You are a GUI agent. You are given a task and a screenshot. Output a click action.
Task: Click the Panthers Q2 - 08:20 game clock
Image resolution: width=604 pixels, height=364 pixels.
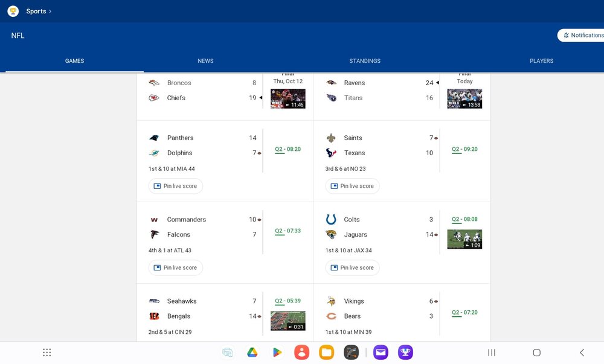point(288,149)
